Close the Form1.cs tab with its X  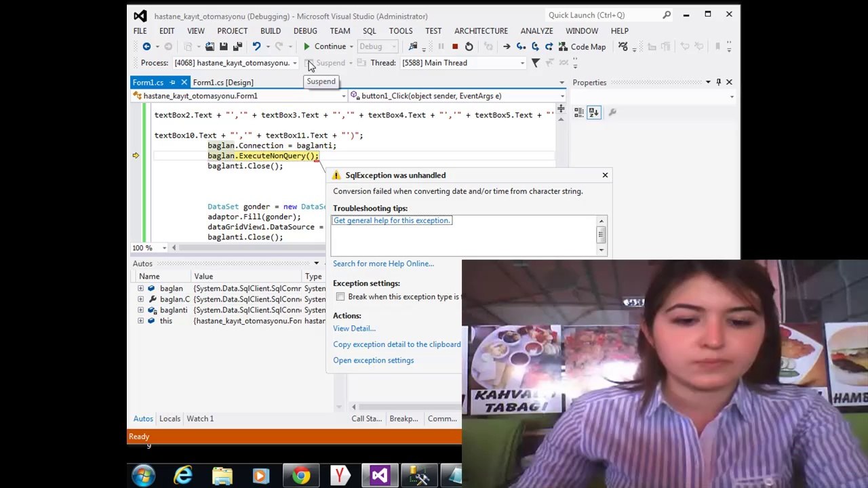click(184, 83)
